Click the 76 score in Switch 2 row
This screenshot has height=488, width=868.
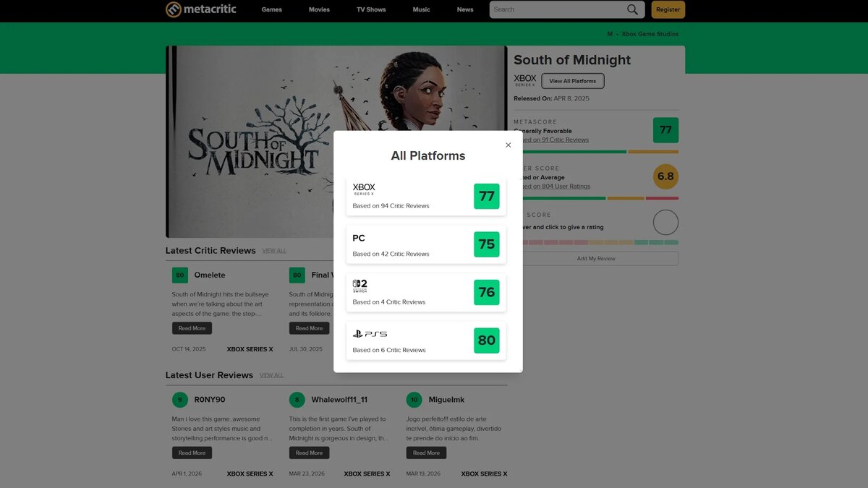pyautogui.click(x=487, y=293)
